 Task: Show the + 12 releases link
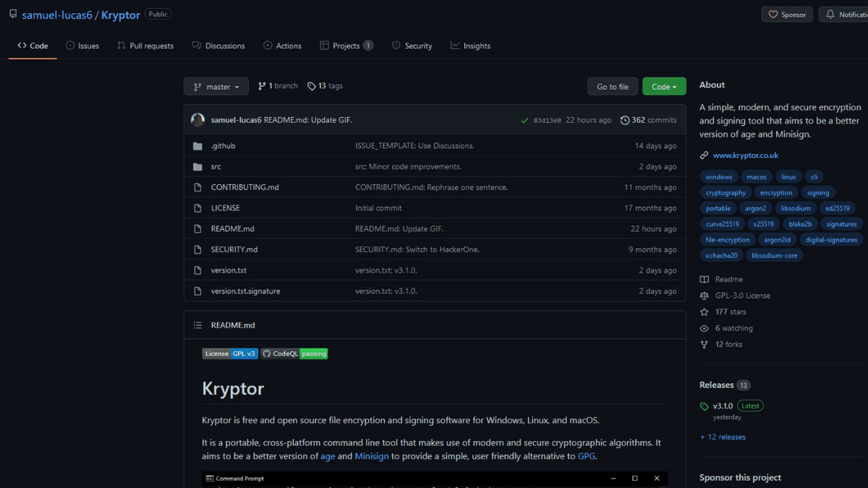tap(723, 437)
